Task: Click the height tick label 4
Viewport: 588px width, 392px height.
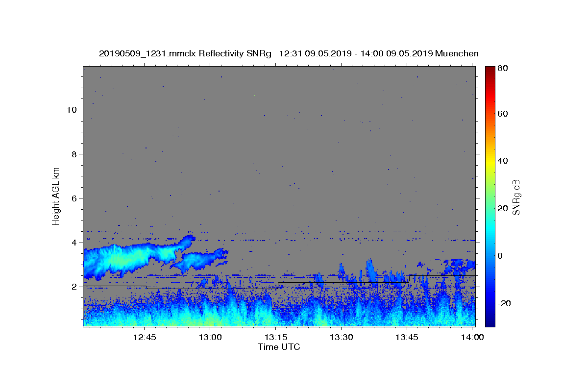Action: (x=74, y=243)
